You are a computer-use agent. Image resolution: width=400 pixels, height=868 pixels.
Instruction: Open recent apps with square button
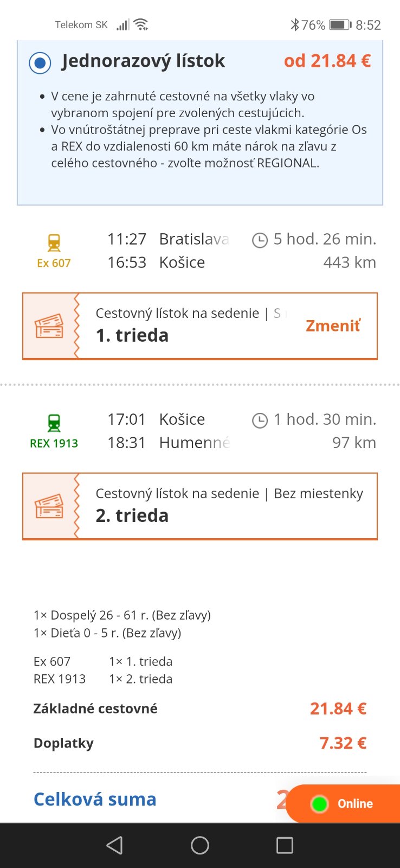pos(285,845)
